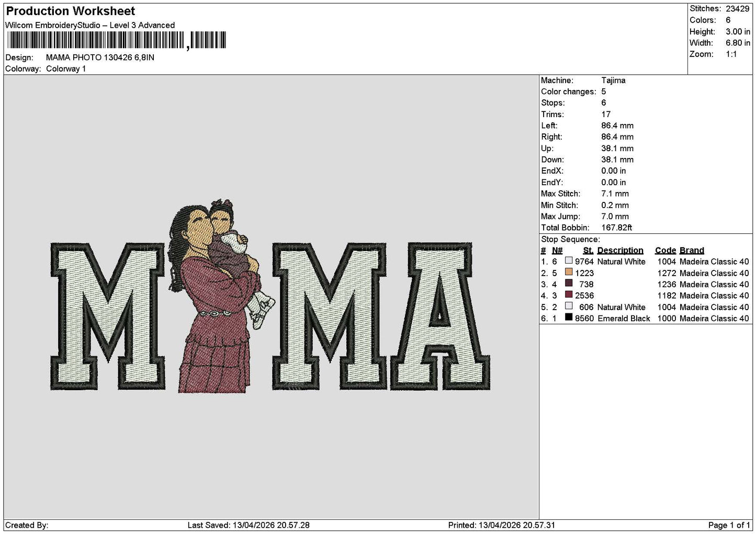Click the 'Description' column header
The height and width of the screenshot is (534, 756).
(x=620, y=251)
